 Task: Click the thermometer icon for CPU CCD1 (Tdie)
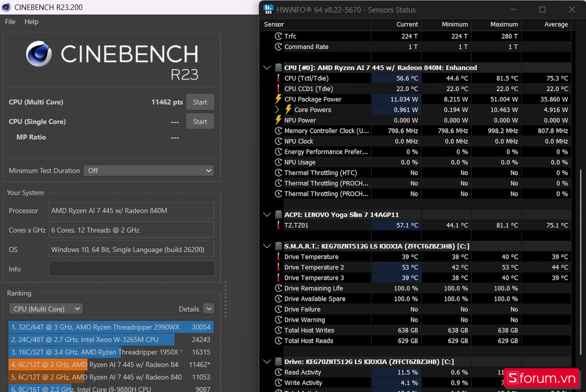coord(278,89)
